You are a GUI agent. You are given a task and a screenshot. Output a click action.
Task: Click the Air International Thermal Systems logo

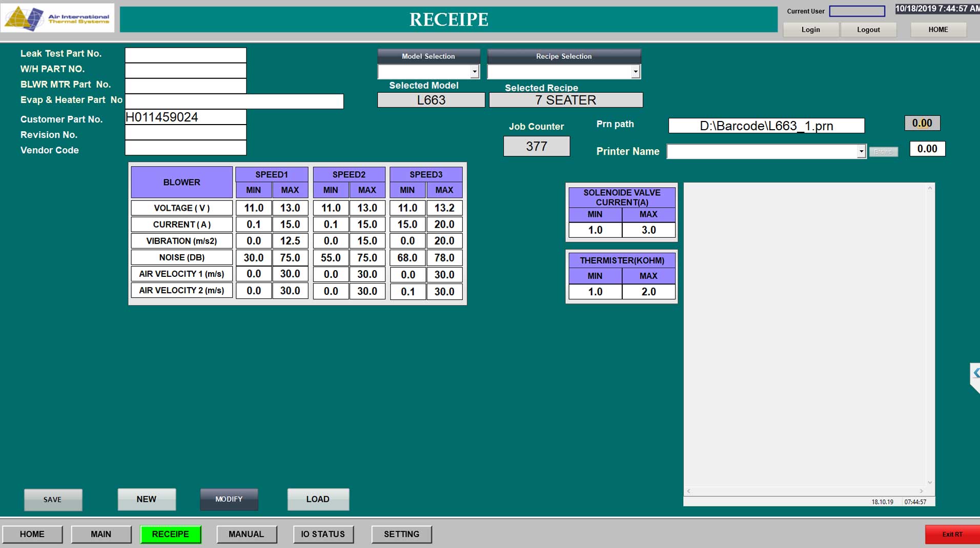click(x=57, y=18)
